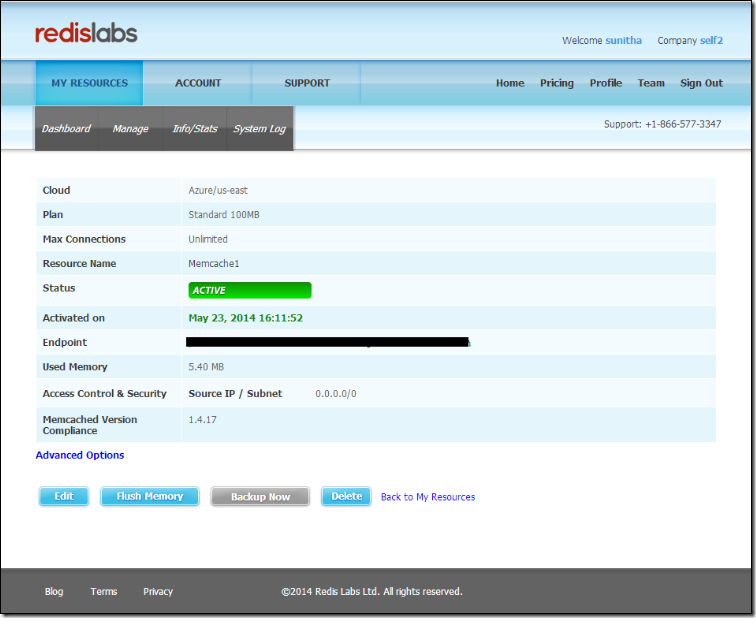Expand Advanced Options
This screenshot has width=756, height=618.
pos(80,455)
